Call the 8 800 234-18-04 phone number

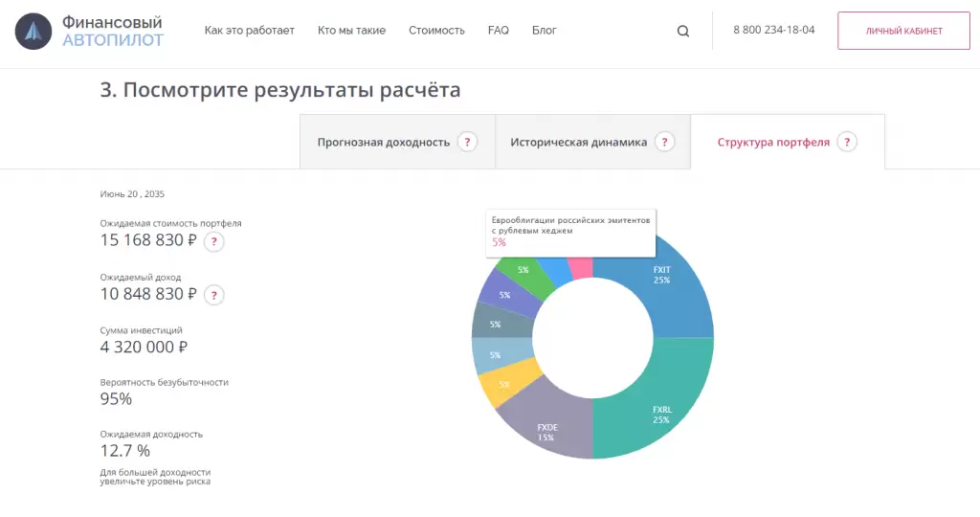[774, 30]
